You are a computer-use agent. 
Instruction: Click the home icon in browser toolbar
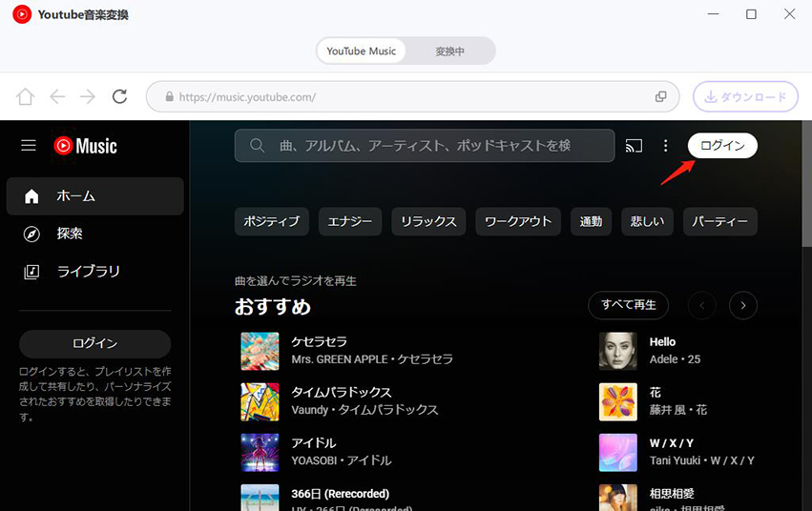point(25,96)
